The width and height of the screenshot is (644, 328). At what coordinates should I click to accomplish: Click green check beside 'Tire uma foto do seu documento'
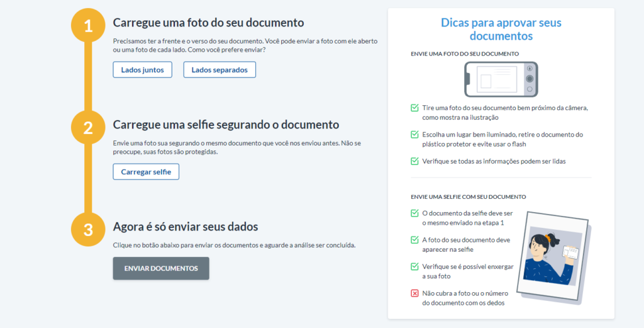(x=415, y=108)
